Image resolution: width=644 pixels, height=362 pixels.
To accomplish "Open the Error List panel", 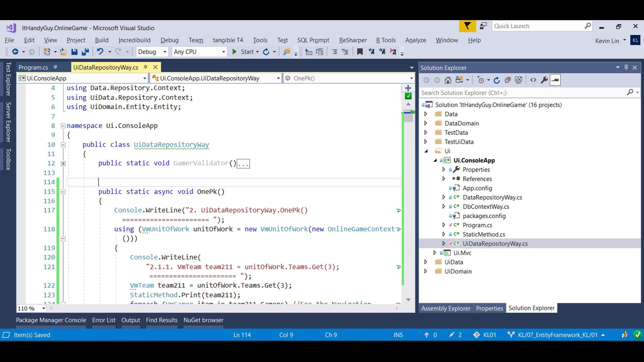I will click(104, 320).
